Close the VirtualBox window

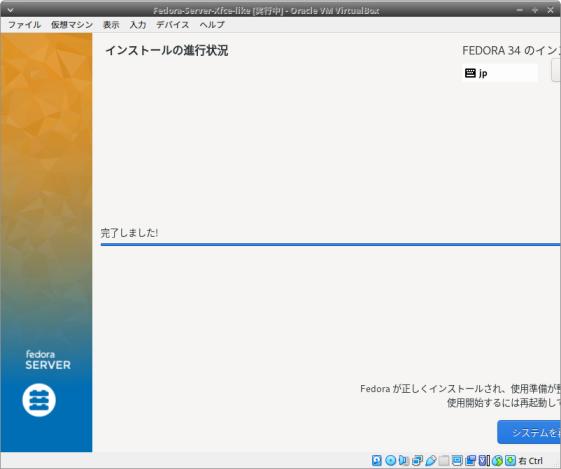[x=551, y=10]
